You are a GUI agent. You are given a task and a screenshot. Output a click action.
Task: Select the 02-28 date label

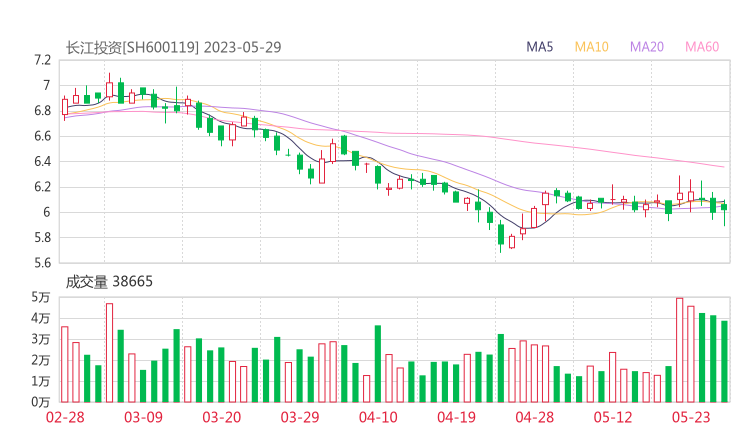click(x=65, y=417)
